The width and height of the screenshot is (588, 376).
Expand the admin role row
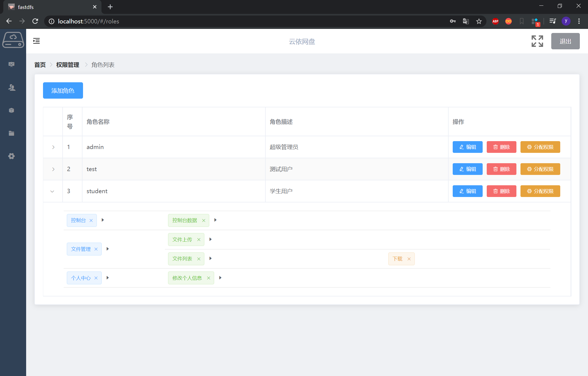[x=53, y=147]
